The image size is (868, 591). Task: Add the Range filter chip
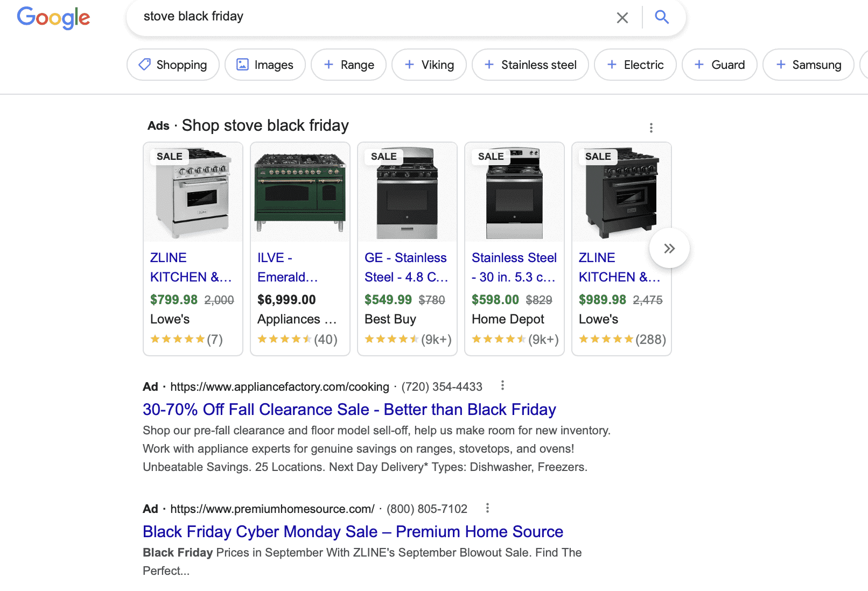pos(348,65)
